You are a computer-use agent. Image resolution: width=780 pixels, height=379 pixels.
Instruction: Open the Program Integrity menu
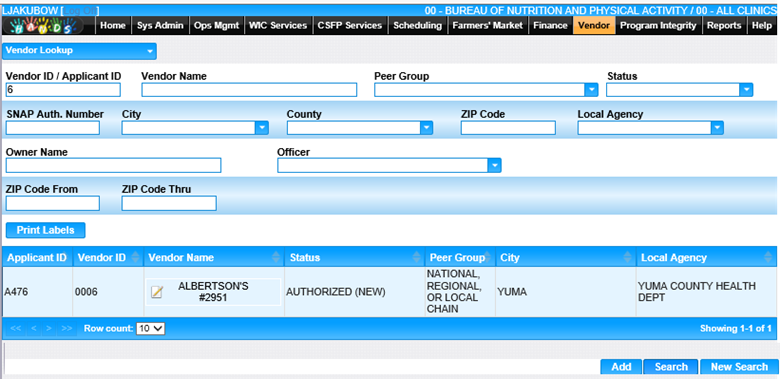point(658,25)
